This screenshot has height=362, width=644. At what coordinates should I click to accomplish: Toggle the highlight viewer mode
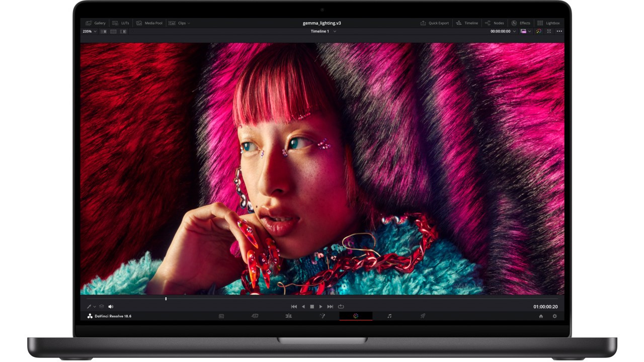pyautogui.click(x=123, y=31)
